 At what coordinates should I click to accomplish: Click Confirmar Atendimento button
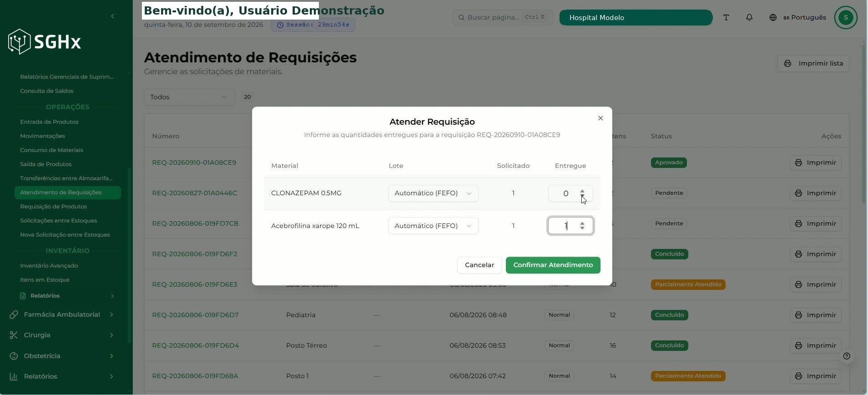(553, 265)
